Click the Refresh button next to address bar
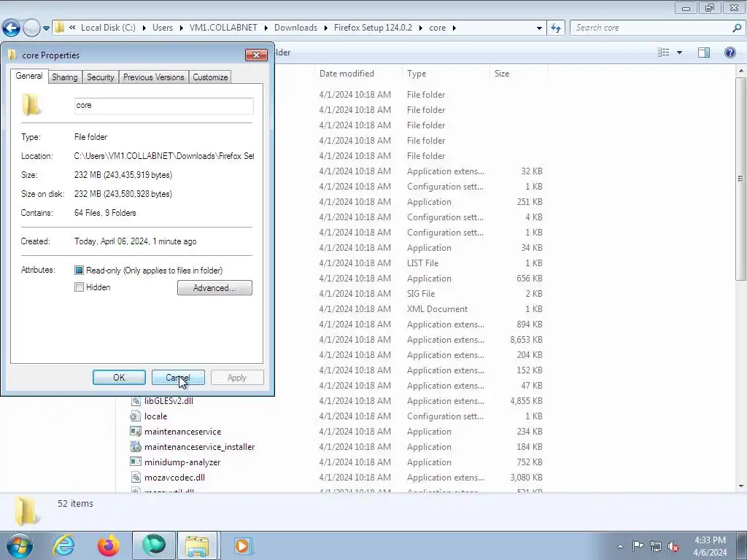Image resolution: width=747 pixels, height=560 pixels. coord(555,28)
